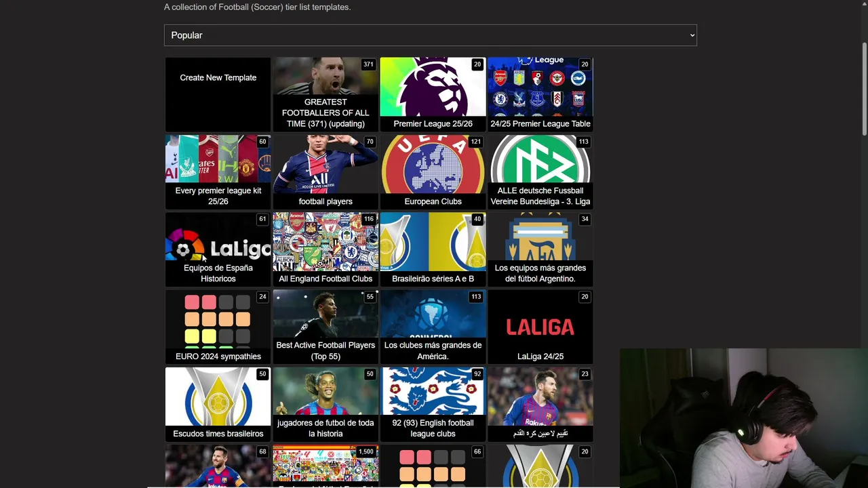Open the Arabic-titled Messi template with 23 items
The width and height of the screenshot is (868, 488).
(540, 405)
